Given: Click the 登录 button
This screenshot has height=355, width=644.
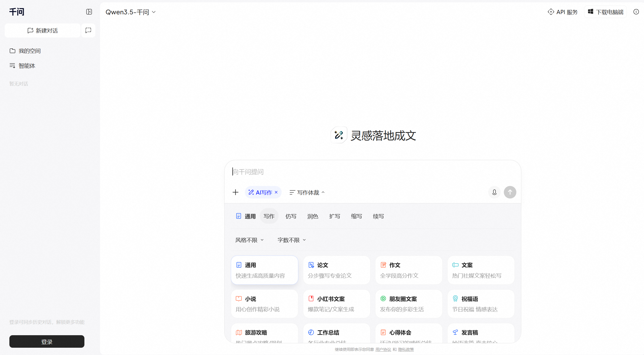Looking at the screenshot, I should coord(47,341).
